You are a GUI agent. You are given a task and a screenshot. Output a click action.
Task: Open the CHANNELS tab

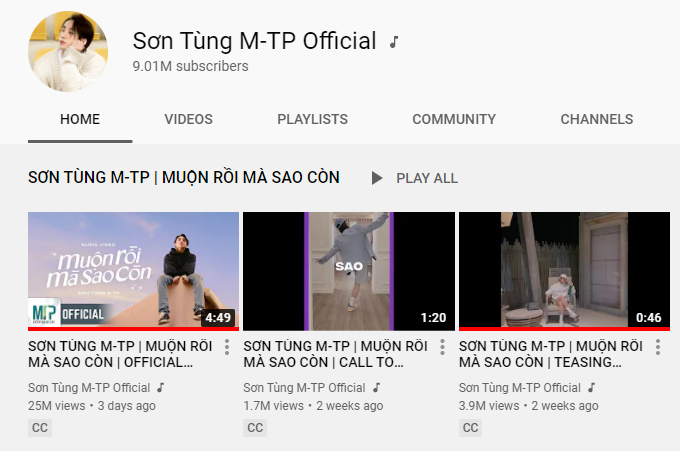click(x=597, y=119)
